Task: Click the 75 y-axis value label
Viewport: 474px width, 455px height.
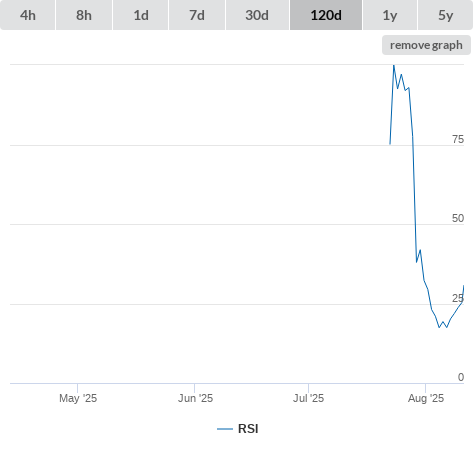Action: click(x=458, y=139)
